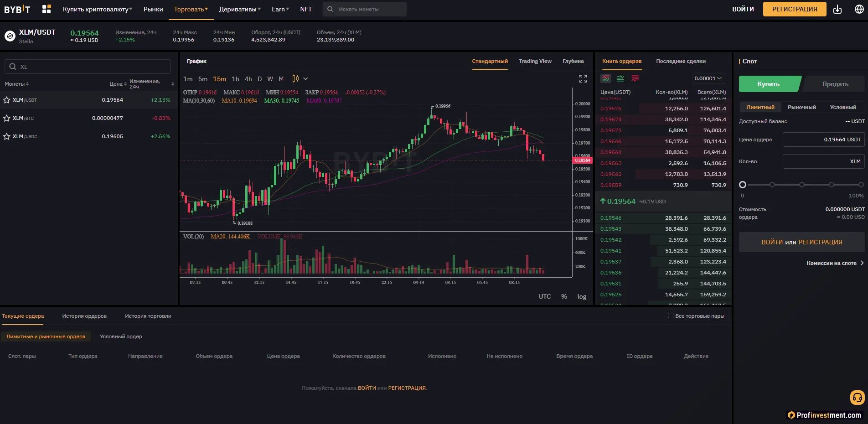Viewport: 868px width, 424px height.
Task: Click the coin search magnifier in top bar
Action: tap(330, 9)
